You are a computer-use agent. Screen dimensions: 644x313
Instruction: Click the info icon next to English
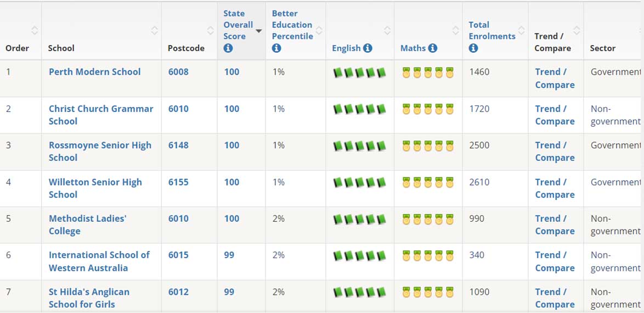coord(368,48)
